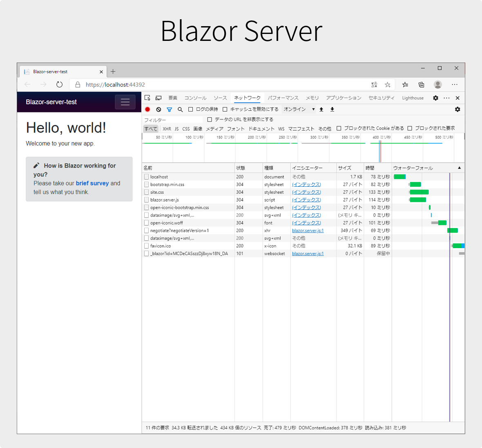
Task: Open DevTools settings gear in tab bar
Action: coord(435,98)
